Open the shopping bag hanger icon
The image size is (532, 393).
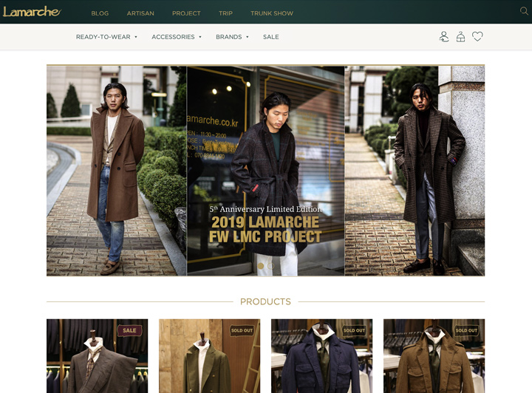pyautogui.click(x=460, y=36)
